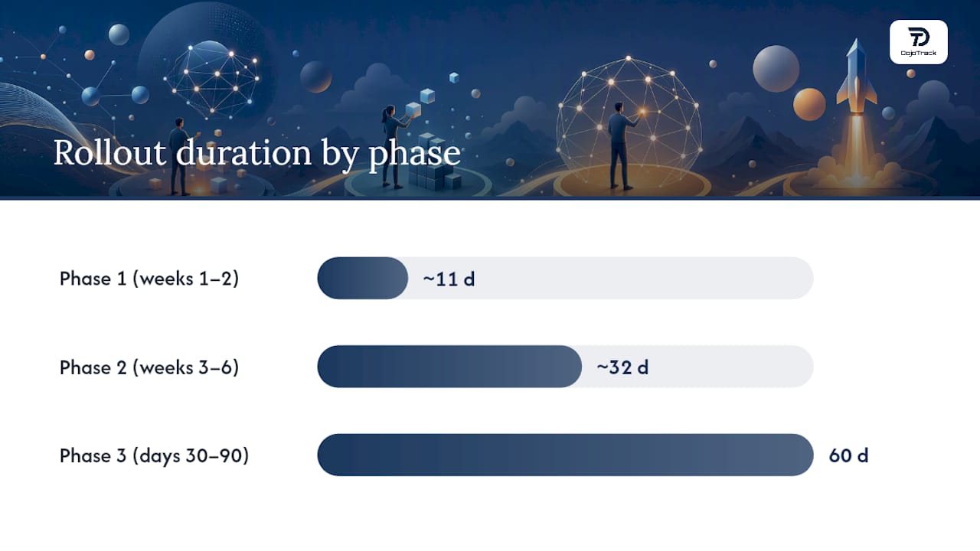The width and height of the screenshot is (980, 551).
Task: Click the DojoTrack logo badge
Action: (919, 42)
